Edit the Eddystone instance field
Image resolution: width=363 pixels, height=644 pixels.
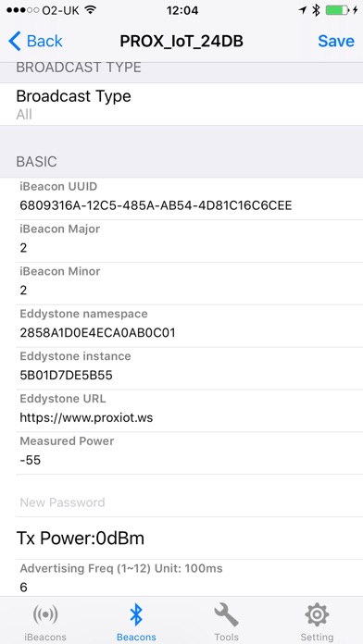point(190,368)
